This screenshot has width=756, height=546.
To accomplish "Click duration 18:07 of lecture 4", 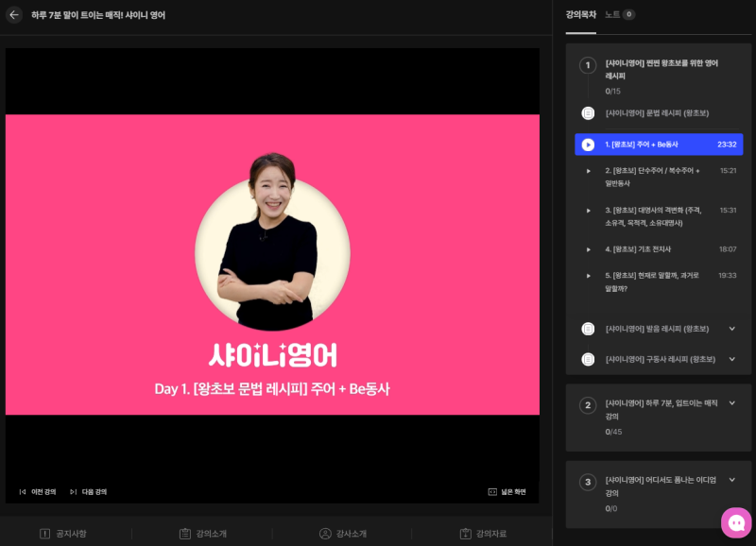I will tap(728, 249).
